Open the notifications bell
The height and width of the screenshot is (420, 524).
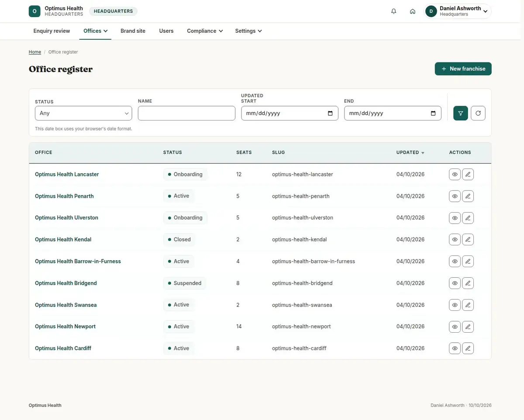pos(394,11)
